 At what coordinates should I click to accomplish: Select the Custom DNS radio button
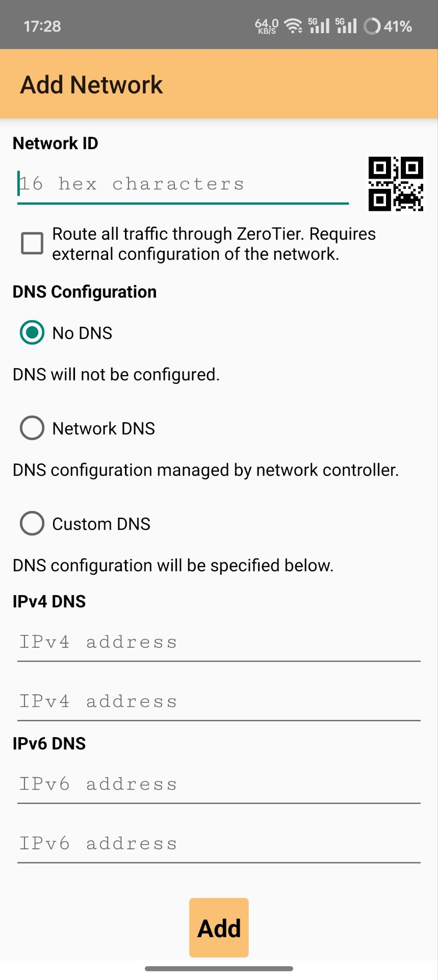(x=32, y=524)
